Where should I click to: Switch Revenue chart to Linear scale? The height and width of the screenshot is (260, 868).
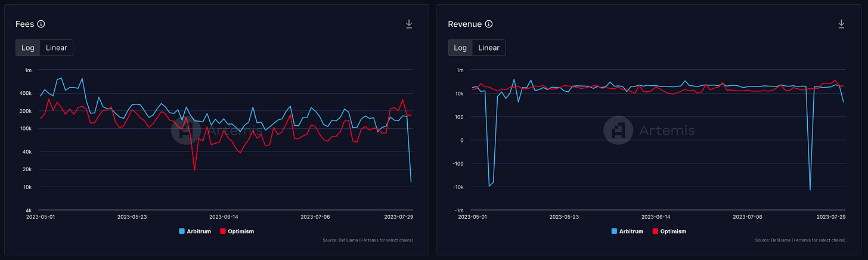tap(489, 48)
